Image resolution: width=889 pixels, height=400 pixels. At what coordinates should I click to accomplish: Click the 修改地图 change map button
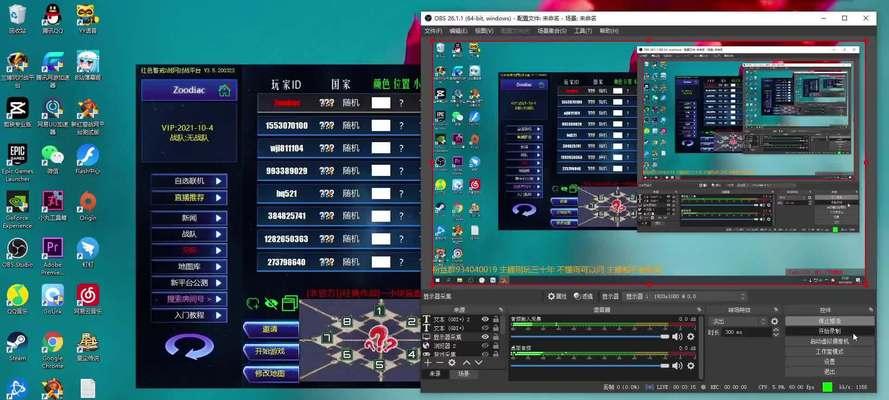270,373
